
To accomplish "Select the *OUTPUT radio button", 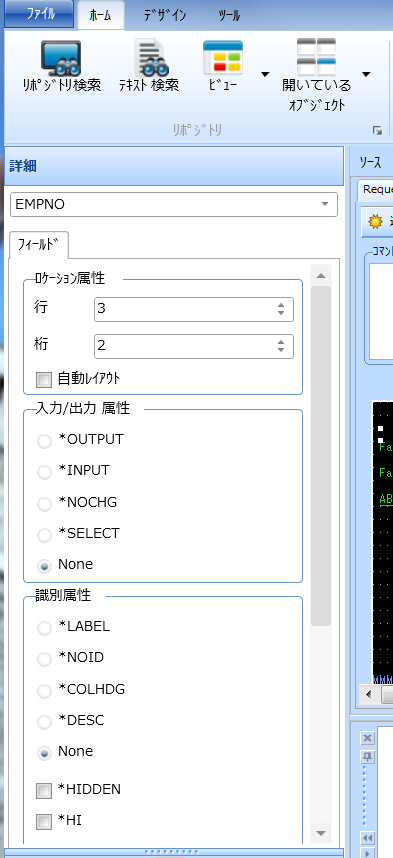I will (44, 440).
